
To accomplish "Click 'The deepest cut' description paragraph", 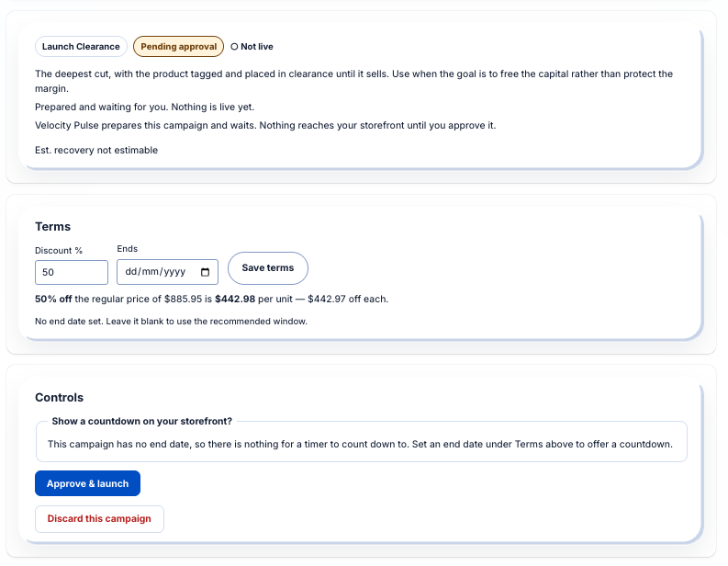I will click(x=353, y=81).
